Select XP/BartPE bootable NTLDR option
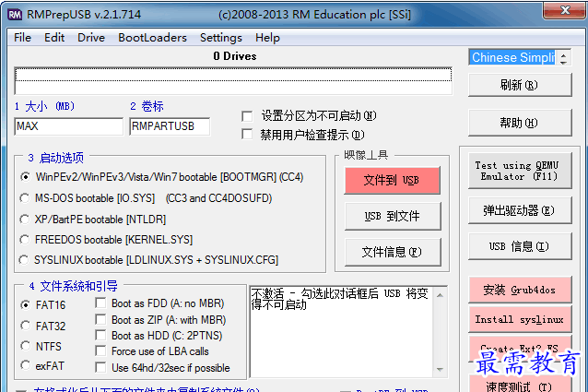The width and height of the screenshot is (588, 392). click(x=25, y=219)
